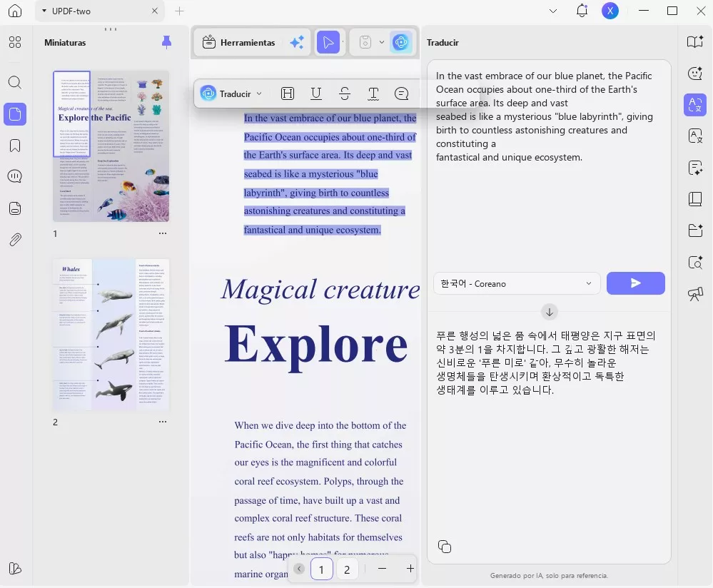Go to page 2 in page navigator

[347, 569]
